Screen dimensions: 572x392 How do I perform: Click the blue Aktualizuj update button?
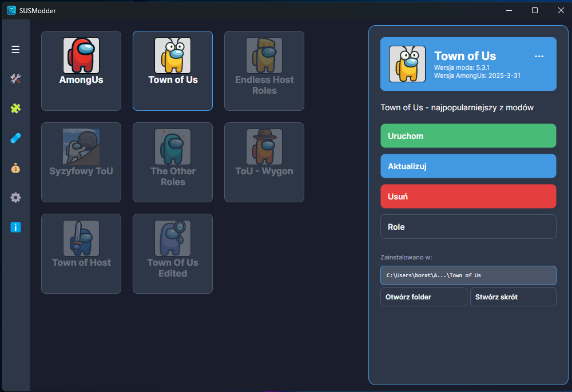point(468,166)
